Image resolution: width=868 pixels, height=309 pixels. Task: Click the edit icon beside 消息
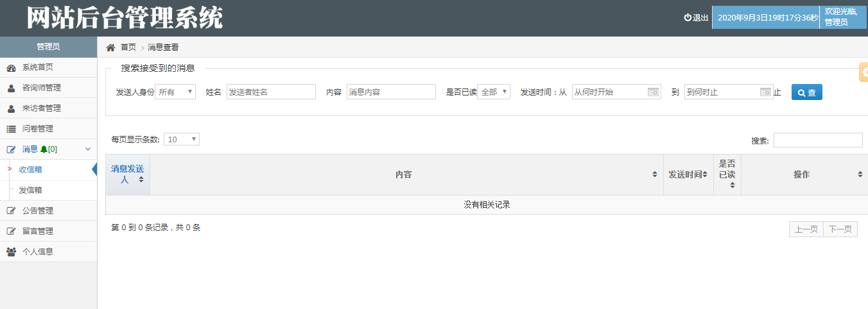point(11,149)
